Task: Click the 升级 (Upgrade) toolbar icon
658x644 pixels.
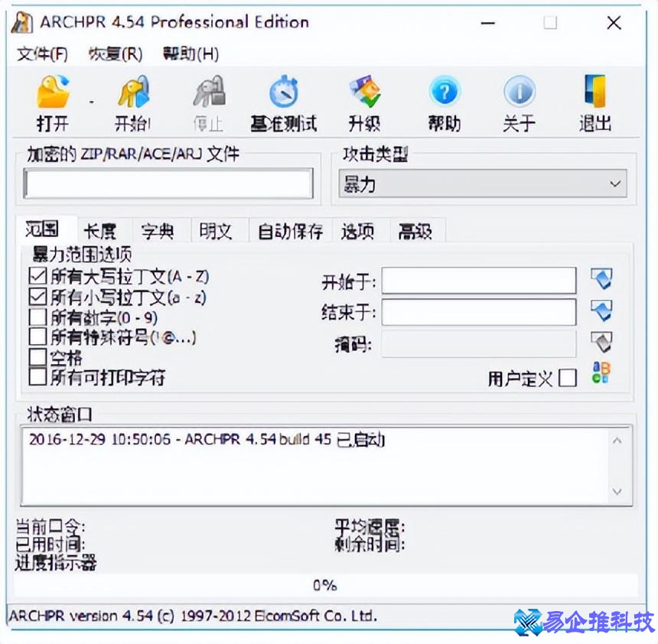Action: (364, 93)
